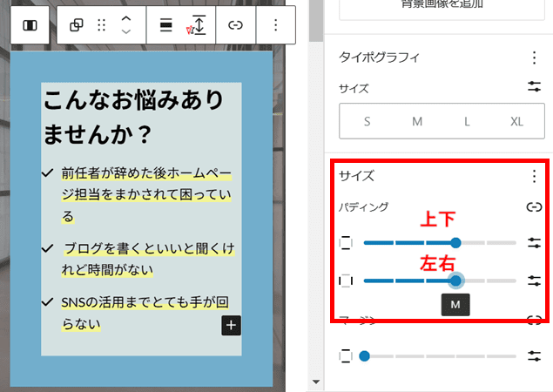The height and width of the screenshot is (392, 553).
Task: Toggle linked margin sides
Action: click(x=534, y=320)
